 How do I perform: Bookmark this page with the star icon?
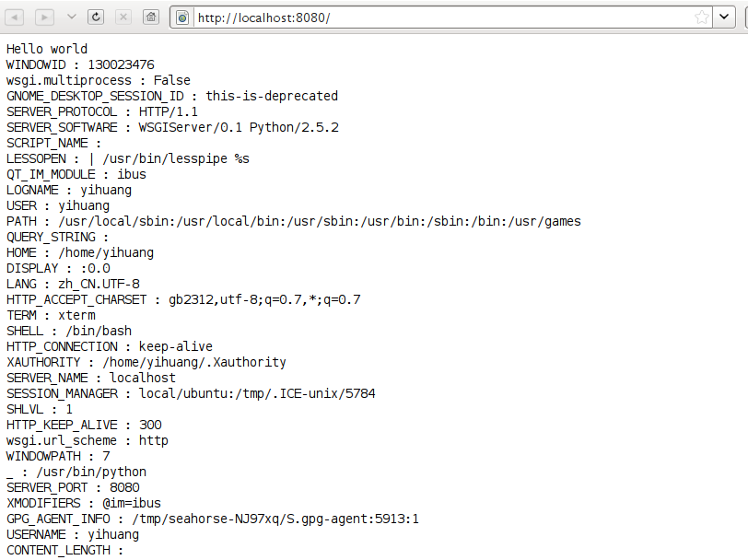tap(702, 17)
